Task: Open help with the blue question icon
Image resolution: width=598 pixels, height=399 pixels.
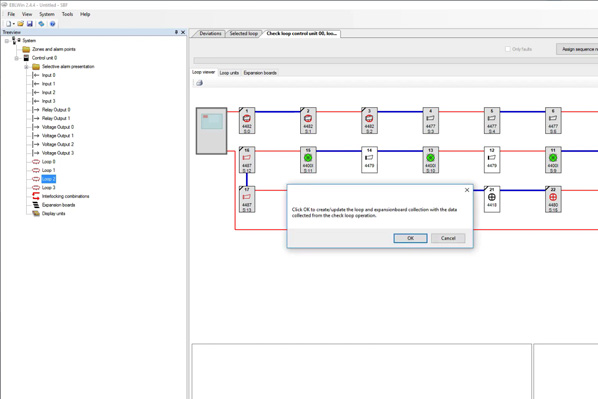Action: coord(52,24)
